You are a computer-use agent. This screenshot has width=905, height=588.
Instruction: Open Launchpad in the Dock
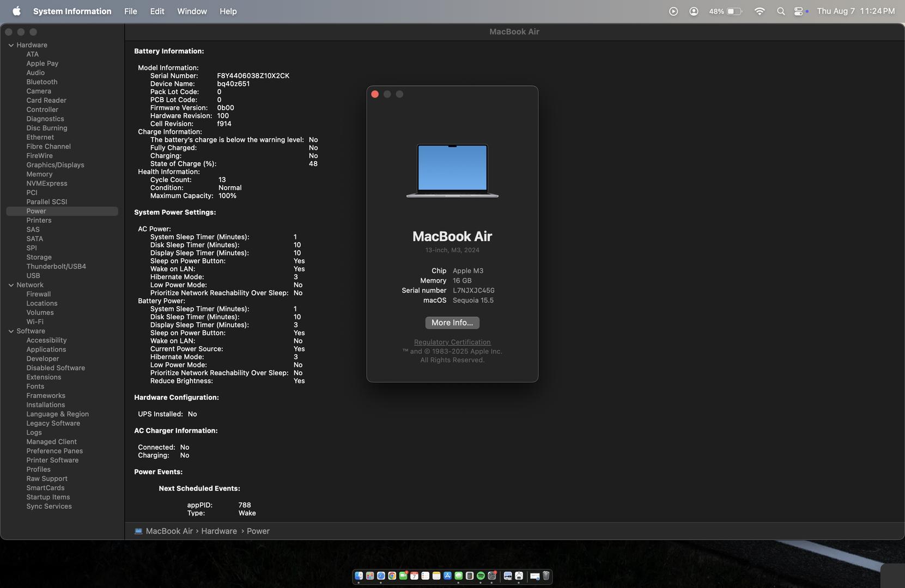tap(370, 575)
